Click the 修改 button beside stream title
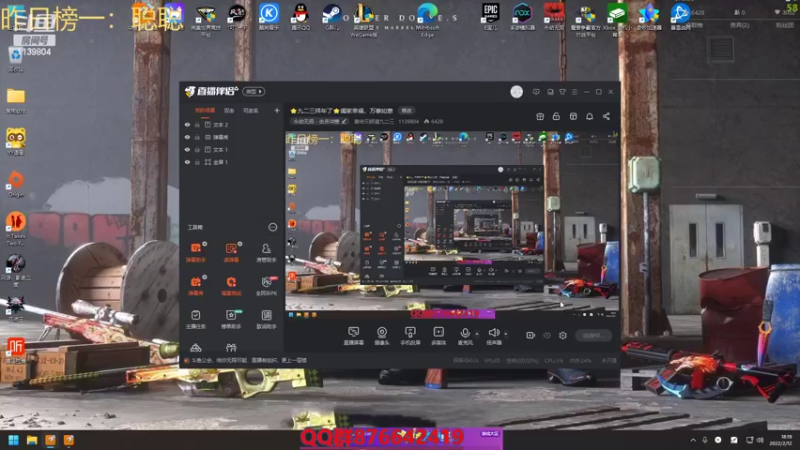Image resolution: width=800 pixels, height=450 pixels. [406, 111]
